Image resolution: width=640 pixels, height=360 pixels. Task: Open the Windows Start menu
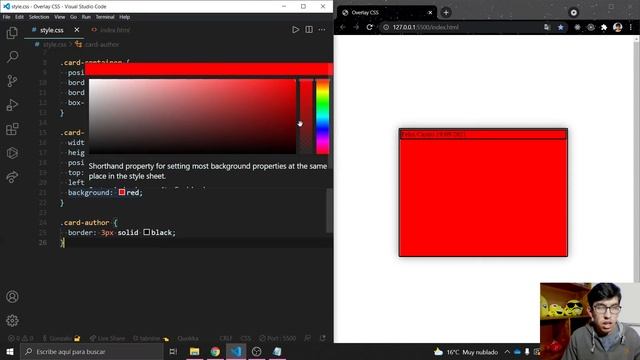coord(10,351)
